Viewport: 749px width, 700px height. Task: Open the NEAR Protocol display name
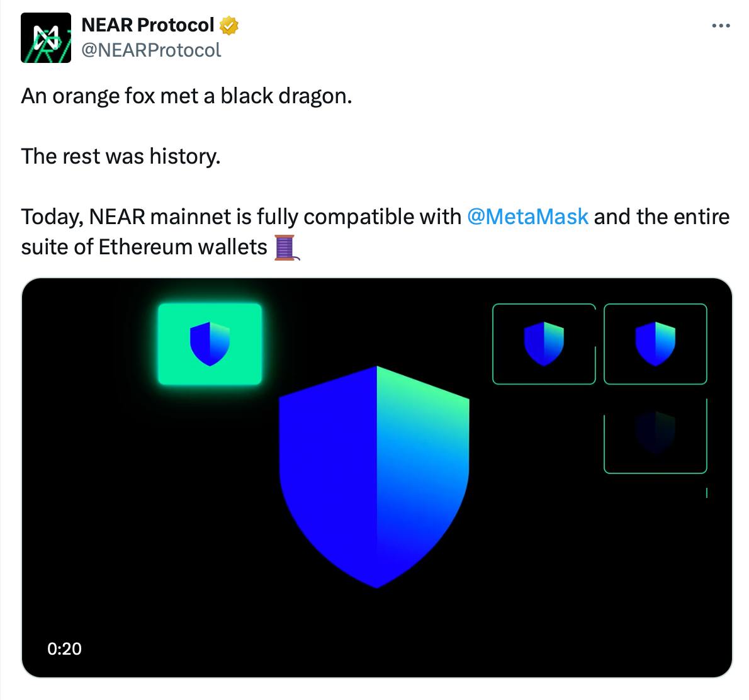pyautogui.click(x=149, y=25)
